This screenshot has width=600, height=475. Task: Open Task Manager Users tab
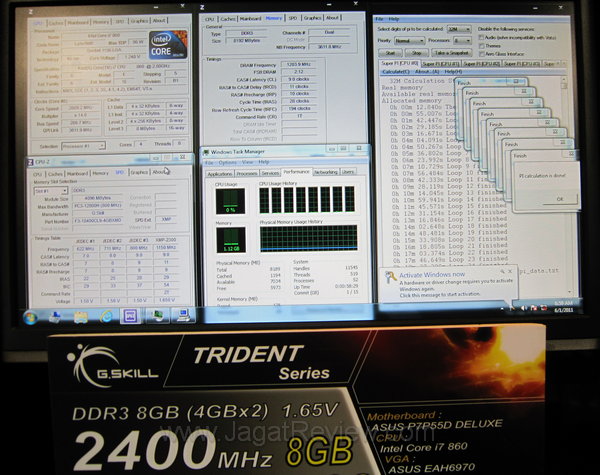tap(348, 172)
